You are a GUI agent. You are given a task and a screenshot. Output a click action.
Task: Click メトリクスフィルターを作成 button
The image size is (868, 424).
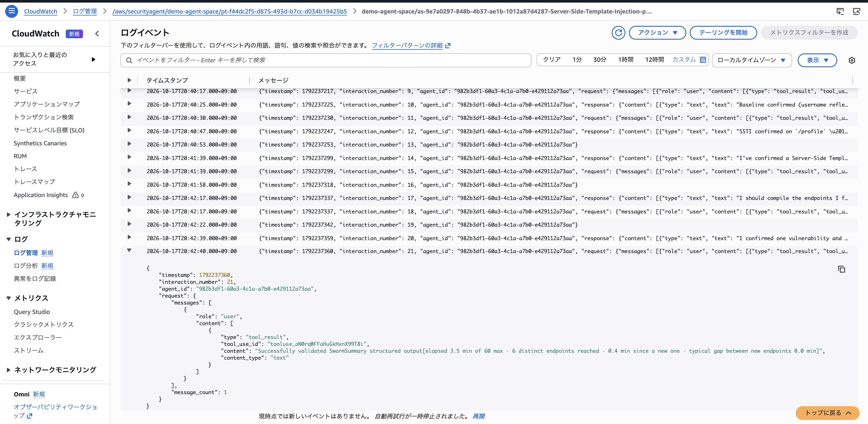tap(809, 33)
